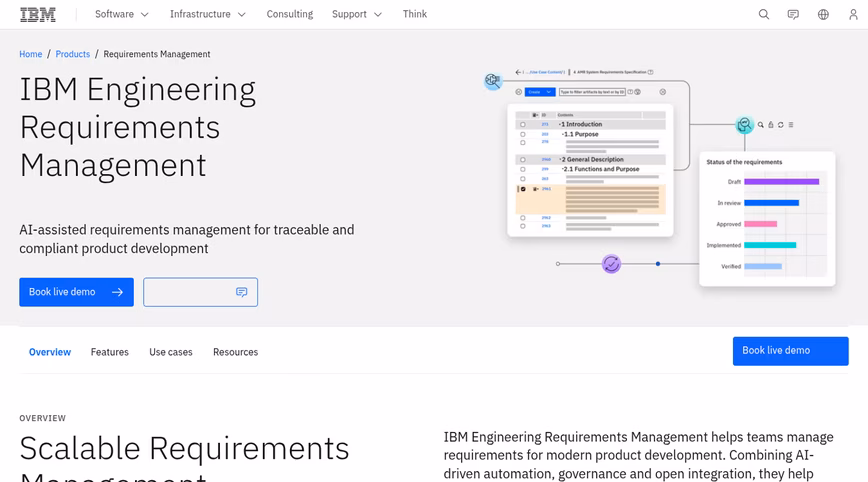
Task: Switch to the Use cases tab
Action: (170, 352)
